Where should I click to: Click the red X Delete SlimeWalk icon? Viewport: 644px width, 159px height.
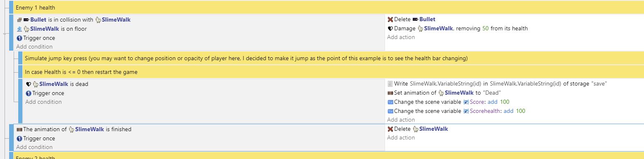[390, 129]
